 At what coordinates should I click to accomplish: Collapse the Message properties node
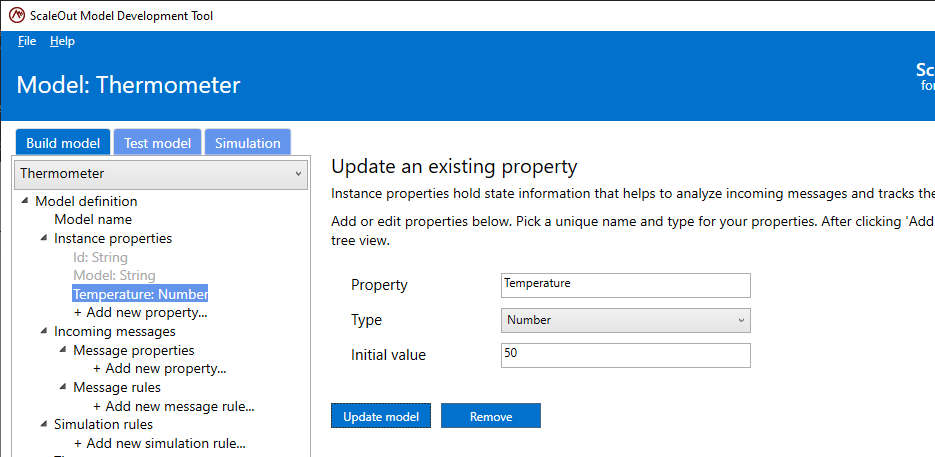(63, 350)
